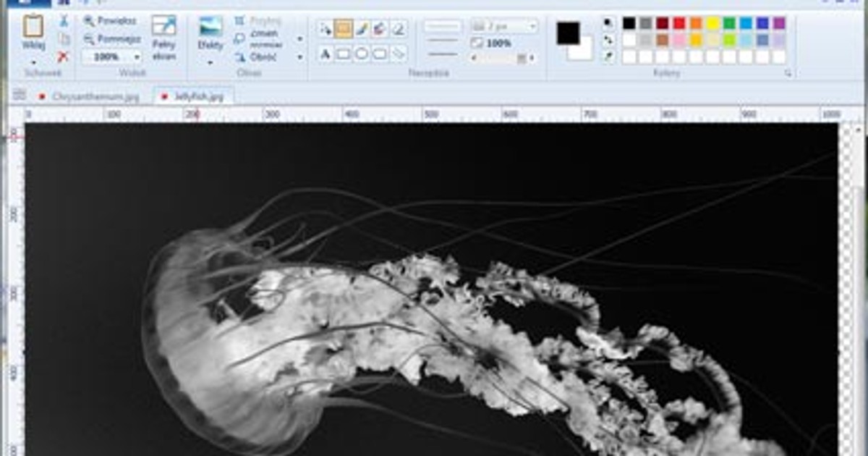This screenshot has height=456, width=868.
Task: Pick the red palette swatch
Action: [x=679, y=23]
